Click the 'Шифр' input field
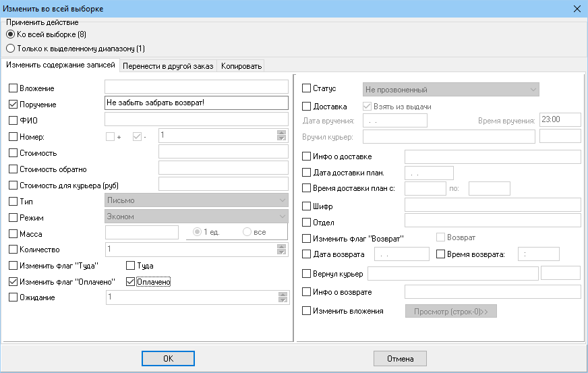 [x=493, y=204]
